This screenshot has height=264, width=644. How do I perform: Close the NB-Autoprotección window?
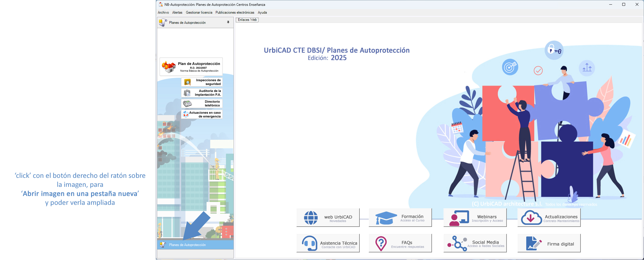pos(637,4)
